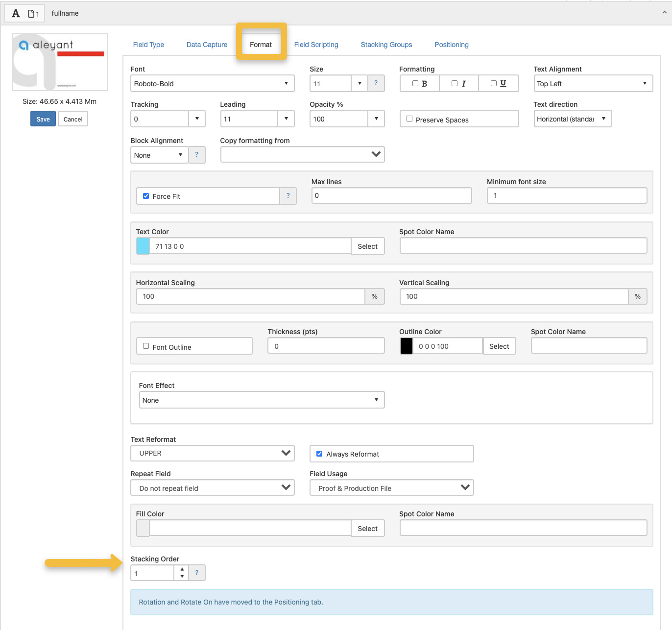
Task: Switch to the Field Scripting tab
Action: pos(316,45)
